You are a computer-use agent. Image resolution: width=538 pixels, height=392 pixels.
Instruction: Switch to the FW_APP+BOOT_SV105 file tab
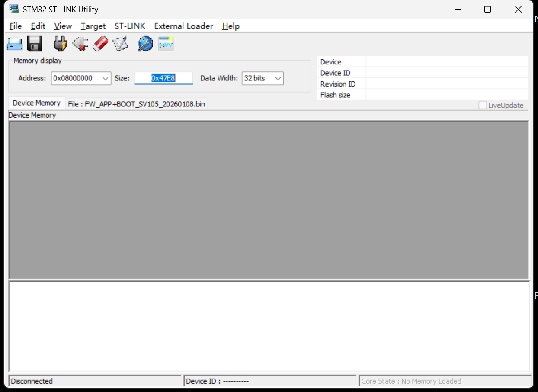pyautogui.click(x=137, y=104)
